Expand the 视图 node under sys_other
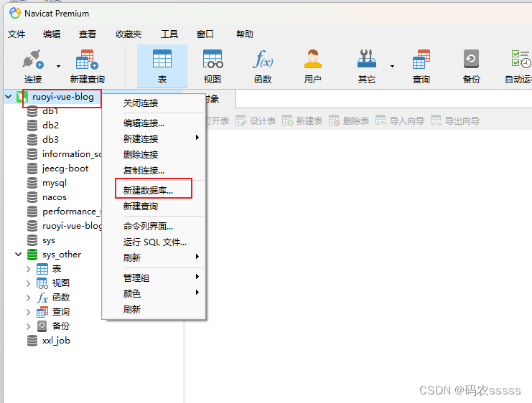 click(x=29, y=284)
